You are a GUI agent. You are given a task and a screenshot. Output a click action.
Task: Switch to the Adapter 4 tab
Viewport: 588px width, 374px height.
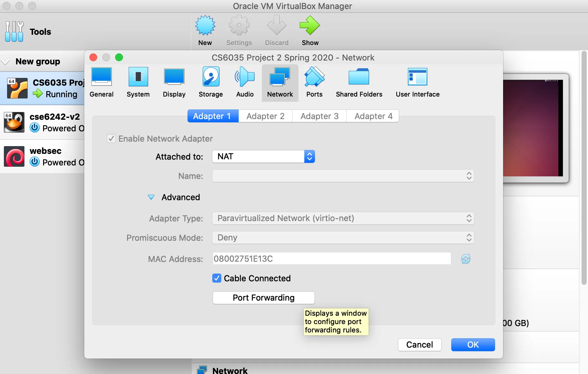click(373, 116)
